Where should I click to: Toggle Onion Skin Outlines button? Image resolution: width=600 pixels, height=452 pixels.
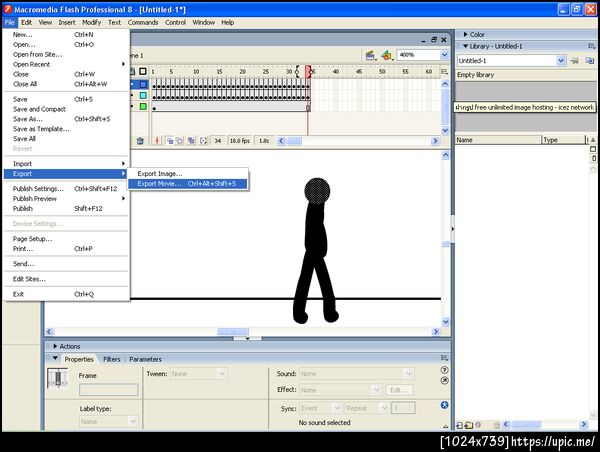click(x=179, y=141)
